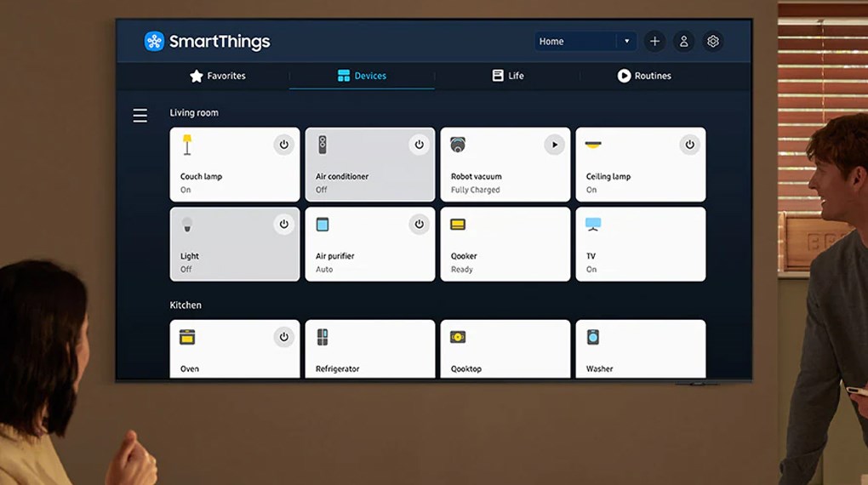
Task: Open the hamburger sidebar menu
Action: point(140,116)
